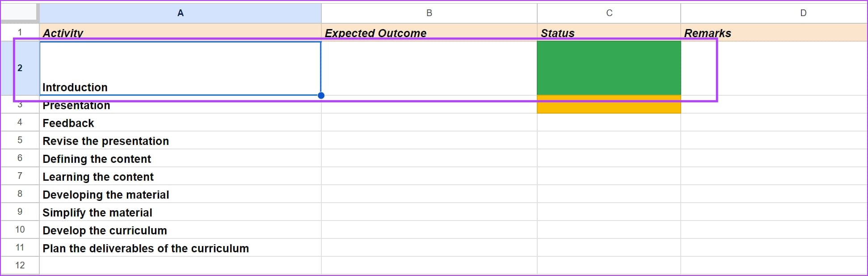Select row 4 header

click(20, 122)
